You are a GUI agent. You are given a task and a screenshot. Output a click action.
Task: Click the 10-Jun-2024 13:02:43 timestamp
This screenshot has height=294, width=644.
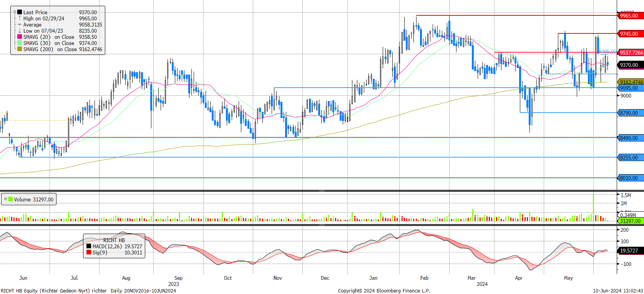point(618,291)
